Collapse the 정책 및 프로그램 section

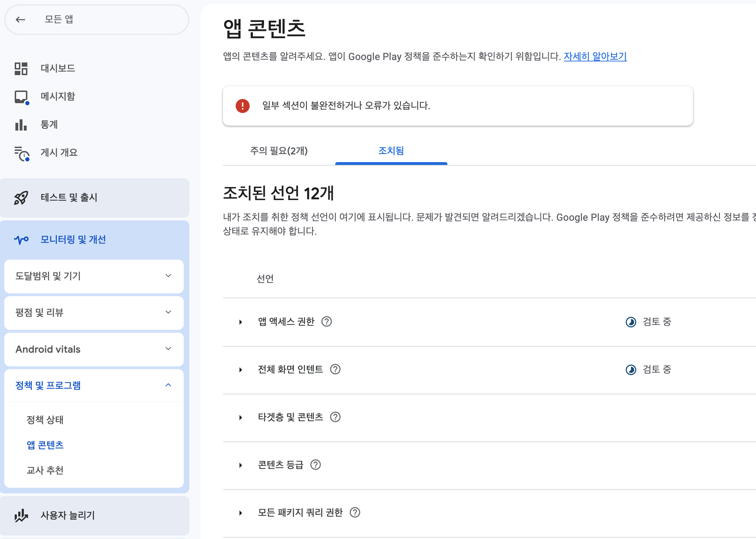(x=168, y=385)
